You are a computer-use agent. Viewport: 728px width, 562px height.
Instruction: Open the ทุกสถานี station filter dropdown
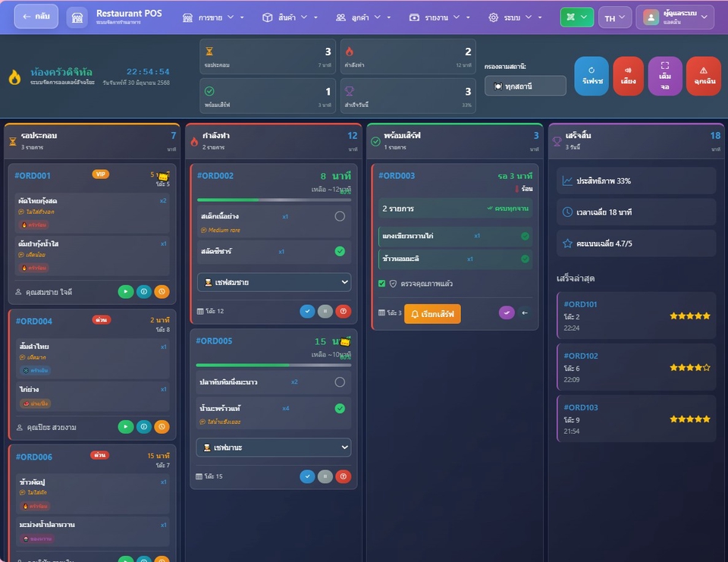526,86
